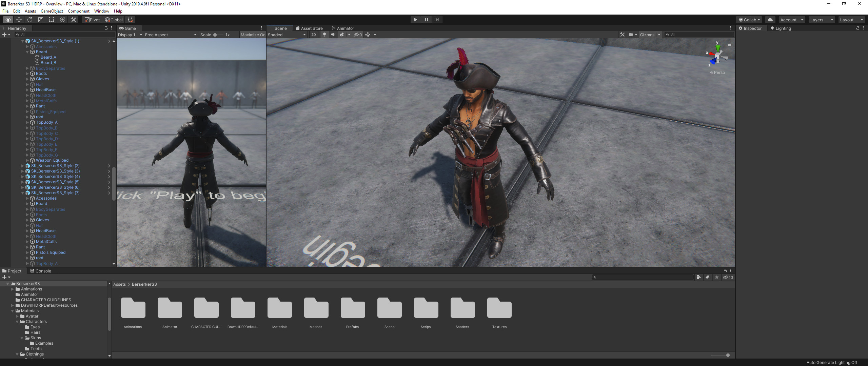Open the Component menu
The height and width of the screenshot is (366, 868).
coord(78,11)
